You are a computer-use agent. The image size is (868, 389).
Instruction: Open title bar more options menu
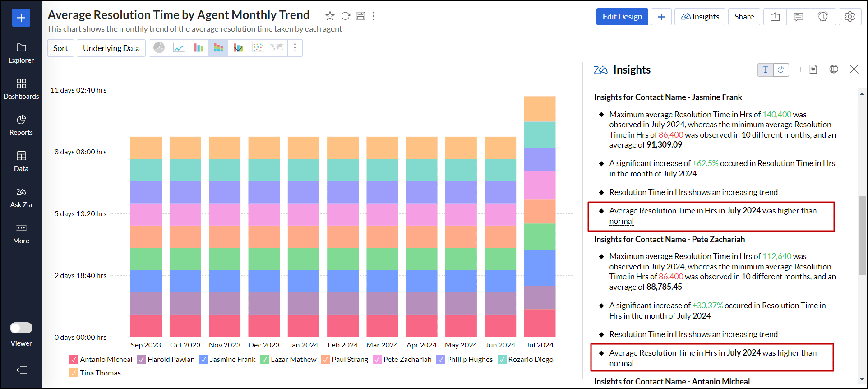click(374, 16)
